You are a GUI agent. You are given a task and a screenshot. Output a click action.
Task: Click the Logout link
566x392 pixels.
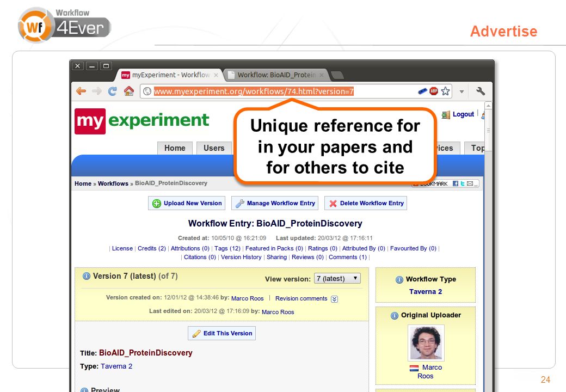[x=463, y=114]
